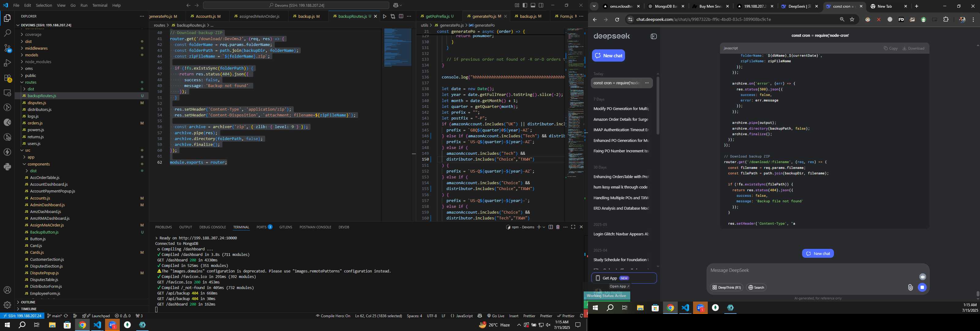Click the Windows Start button

pos(7,325)
